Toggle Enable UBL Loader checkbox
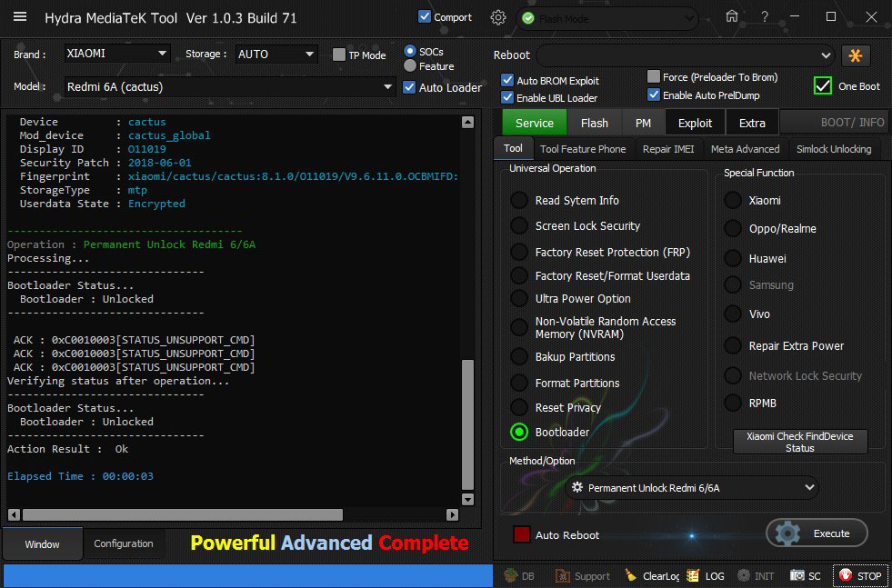The image size is (892, 588). coord(507,97)
